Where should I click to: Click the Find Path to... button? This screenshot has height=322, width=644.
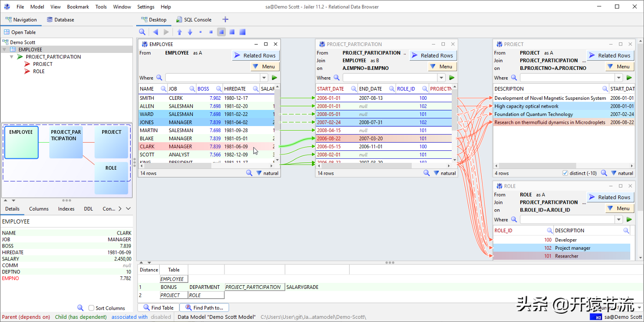(204, 308)
